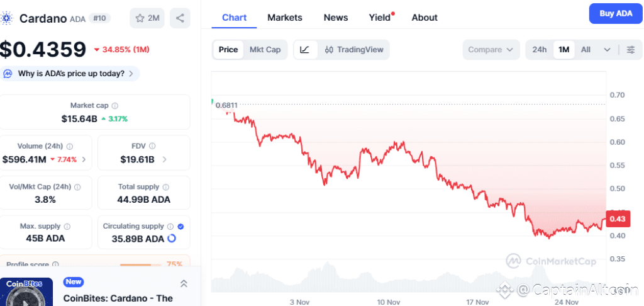Expand the time range chevron dropdown
This screenshot has width=644, height=306.
tap(607, 50)
